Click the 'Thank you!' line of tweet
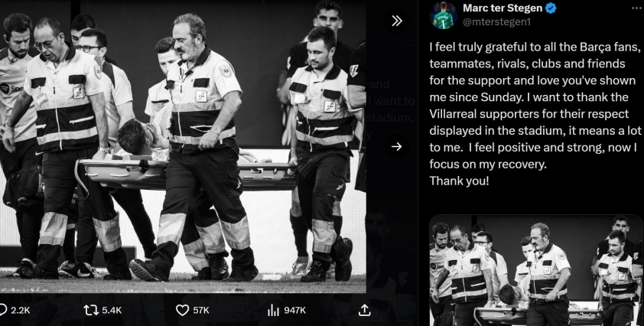This screenshot has width=644, height=326. (x=459, y=181)
